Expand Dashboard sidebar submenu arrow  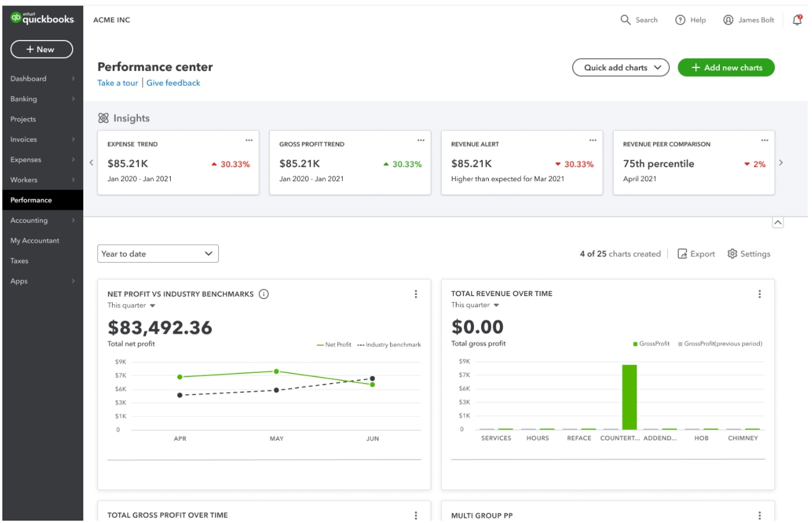[73, 79]
